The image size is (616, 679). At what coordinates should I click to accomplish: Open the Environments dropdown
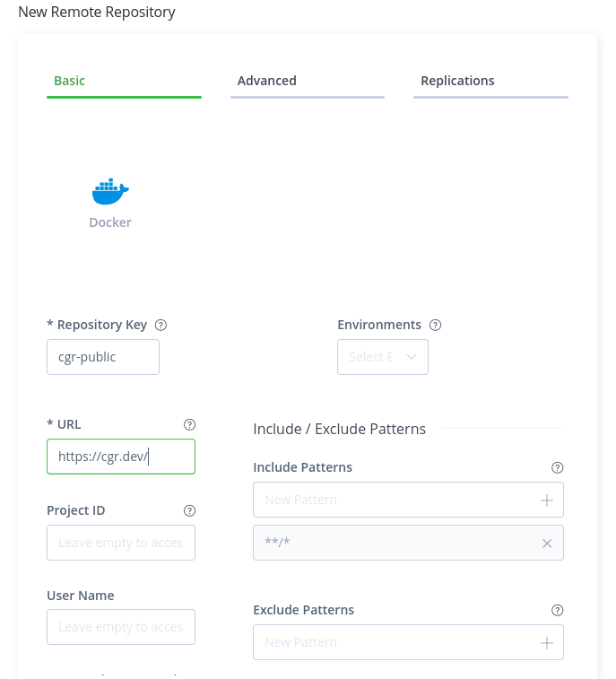pyautogui.click(x=383, y=357)
